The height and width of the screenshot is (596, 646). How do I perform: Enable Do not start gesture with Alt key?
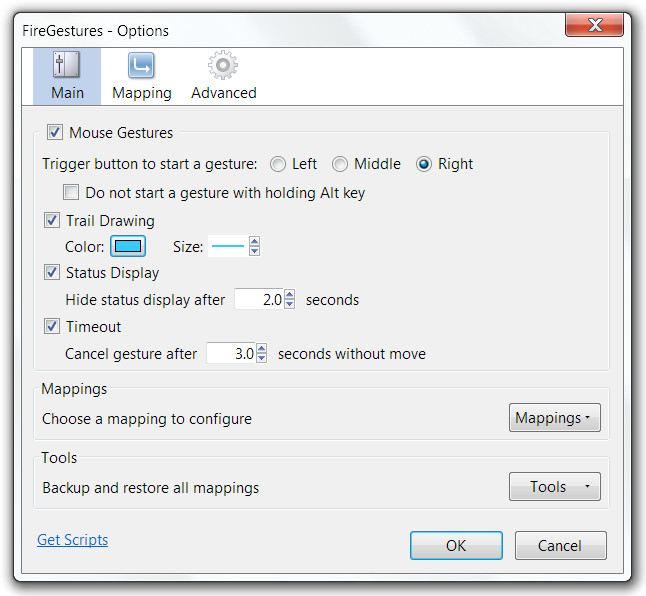click(71, 192)
